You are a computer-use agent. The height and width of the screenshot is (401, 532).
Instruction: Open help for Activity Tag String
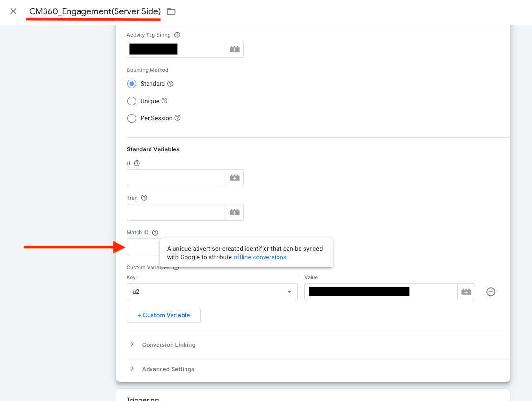pyautogui.click(x=177, y=35)
